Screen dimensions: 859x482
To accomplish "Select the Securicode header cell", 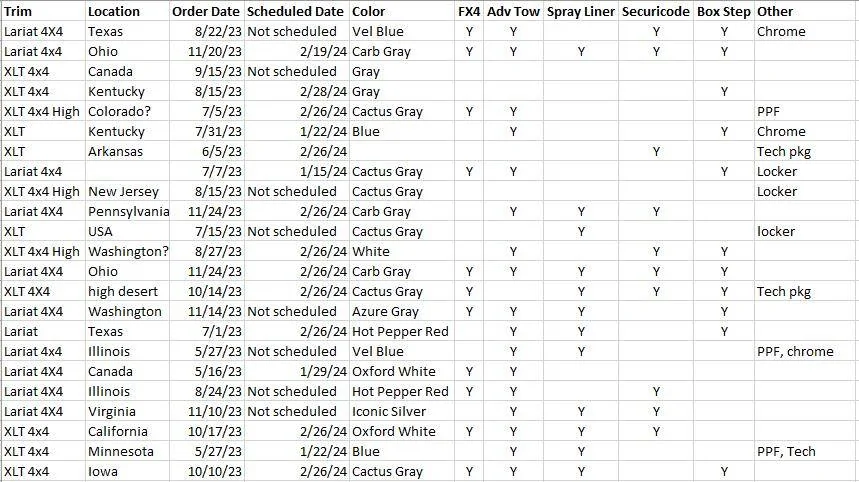I will [x=656, y=11].
